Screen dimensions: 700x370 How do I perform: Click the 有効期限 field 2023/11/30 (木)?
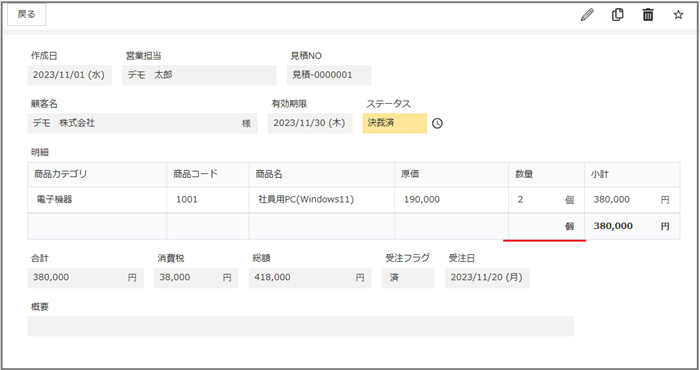[310, 123]
